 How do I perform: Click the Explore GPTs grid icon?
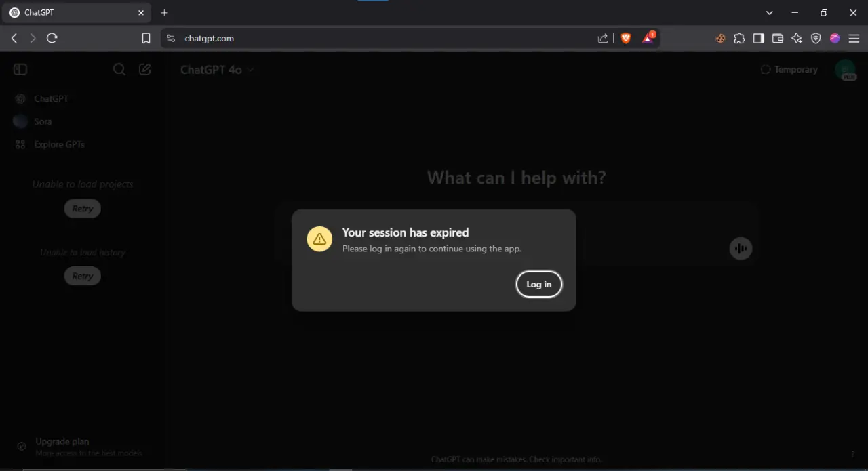20,144
